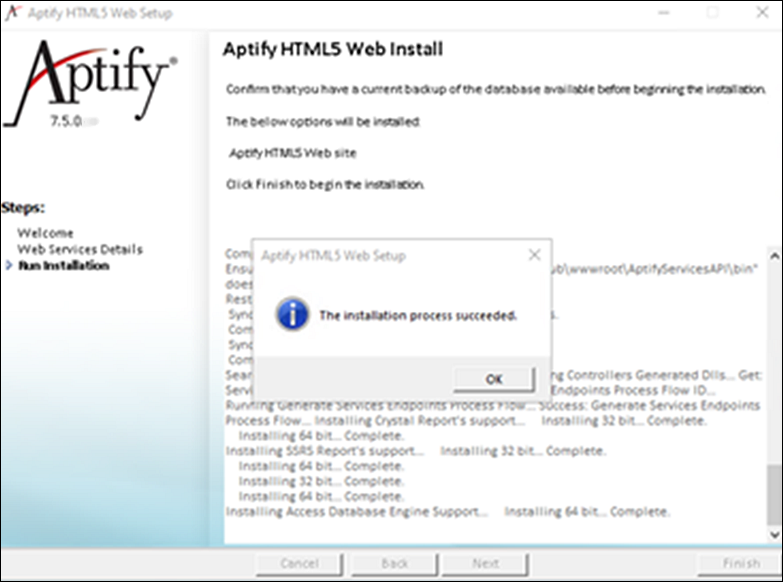Click the arrow marker beside Run Installation

click(9, 265)
